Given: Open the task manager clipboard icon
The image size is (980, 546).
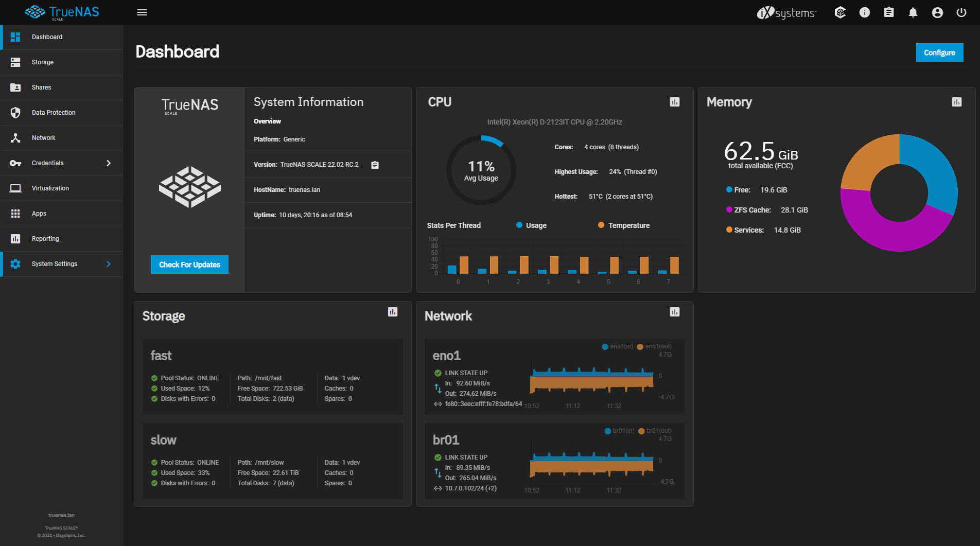Looking at the screenshot, I should pos(888,12).
